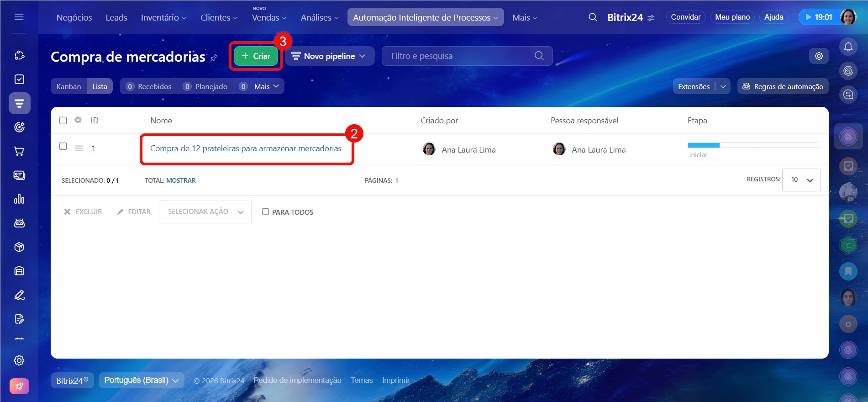Tick the select-all checkbox in header

63,120
